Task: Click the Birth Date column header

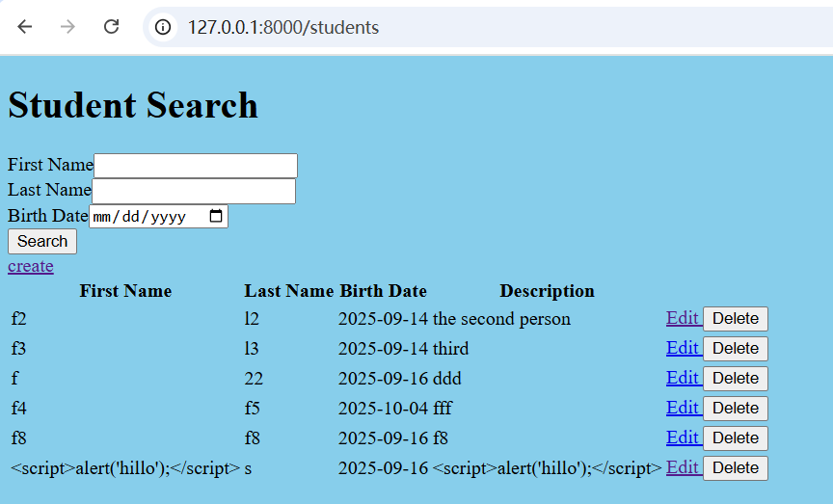Action: pyautogui.click(x=383, y=291)
